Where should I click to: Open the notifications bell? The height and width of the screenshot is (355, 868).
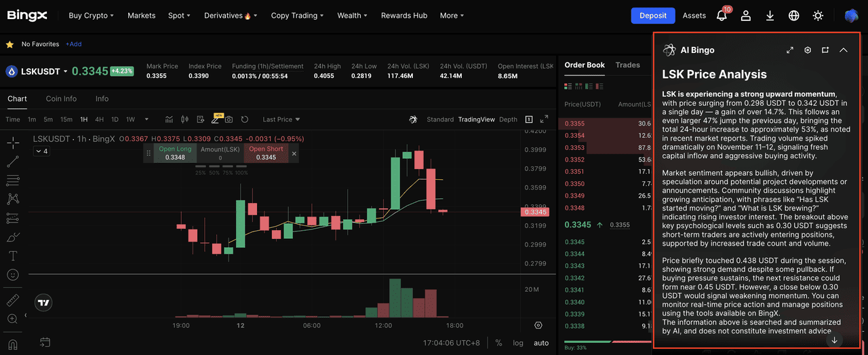click(722, 15)
